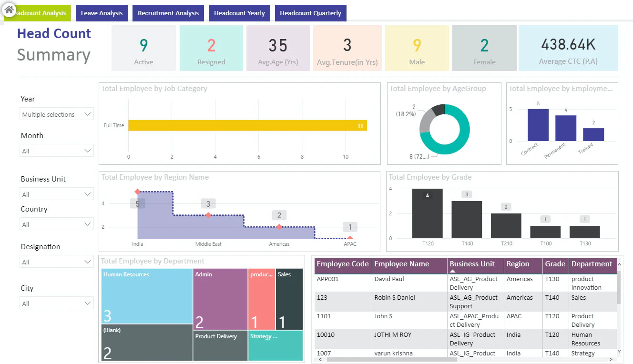633x364 pixels.
Task: Open the Business Unit dropdown
Action: click(57, 194)
